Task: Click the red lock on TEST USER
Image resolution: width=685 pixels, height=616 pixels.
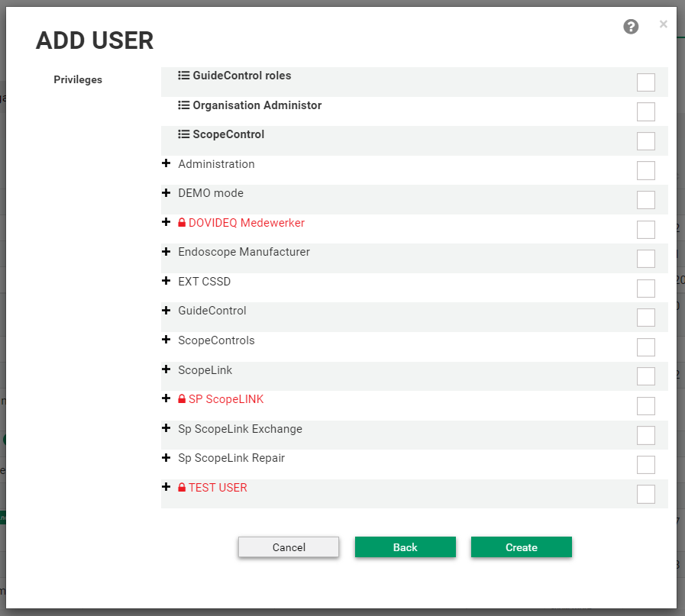Action: click(x=182, y=488)
